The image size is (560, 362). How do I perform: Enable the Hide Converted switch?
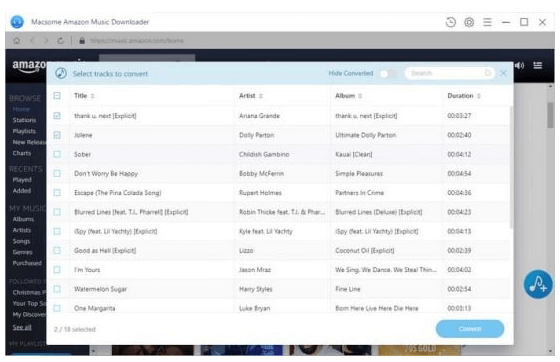388,73
